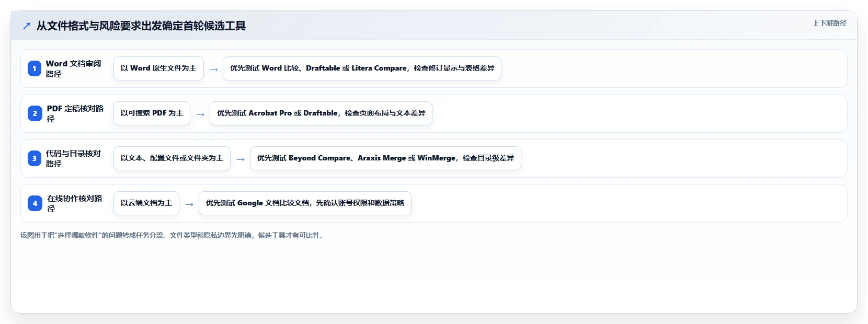Select the 代码与目录核对路径 label
Image resolution: width=868 pixels, height=324 pixels.
(74, 158)
